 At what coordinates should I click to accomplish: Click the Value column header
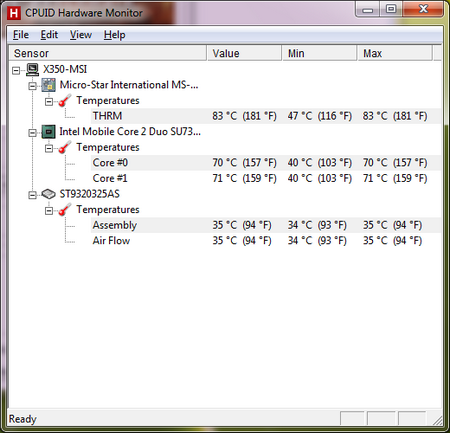pos(244,53)
